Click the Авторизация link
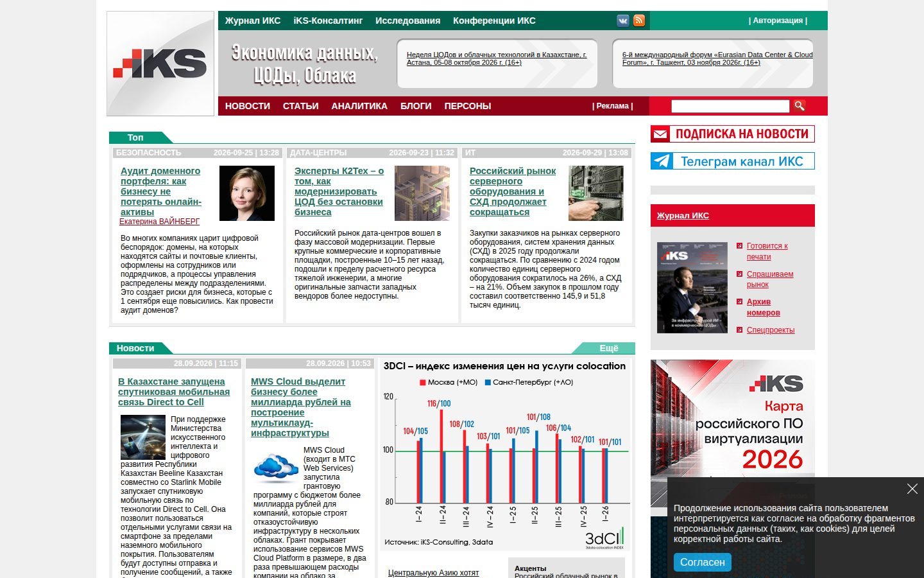Viewport: 924px width, 578px height. click(x=778, y=21)
